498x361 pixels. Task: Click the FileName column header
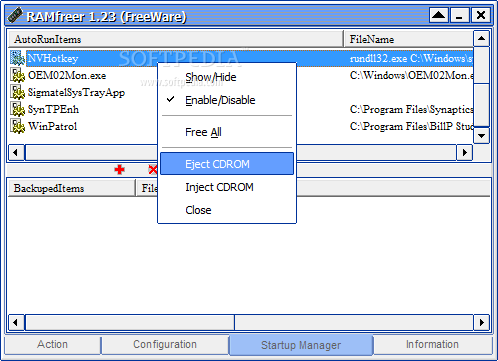click(x=409, y=39)
